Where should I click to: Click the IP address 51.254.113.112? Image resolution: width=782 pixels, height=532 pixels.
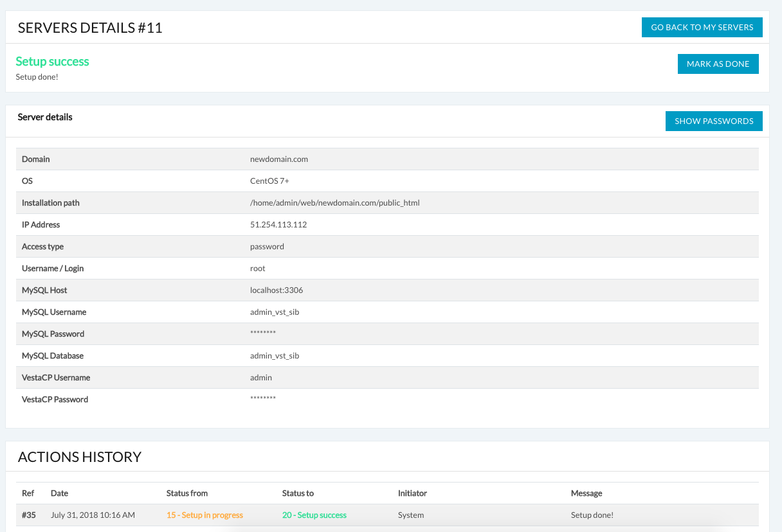(278, 225)
